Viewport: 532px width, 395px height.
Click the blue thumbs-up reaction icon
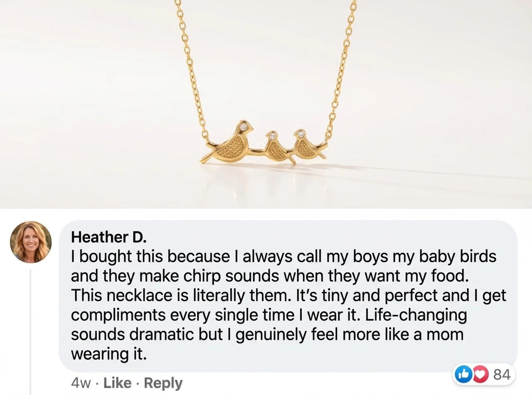[x=462, y=375]
